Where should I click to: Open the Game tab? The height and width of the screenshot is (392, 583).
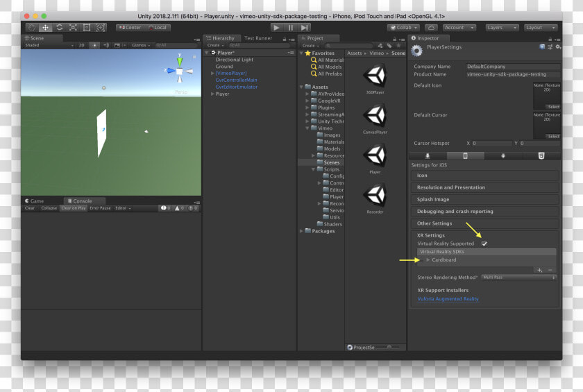[x=34, y=201]
